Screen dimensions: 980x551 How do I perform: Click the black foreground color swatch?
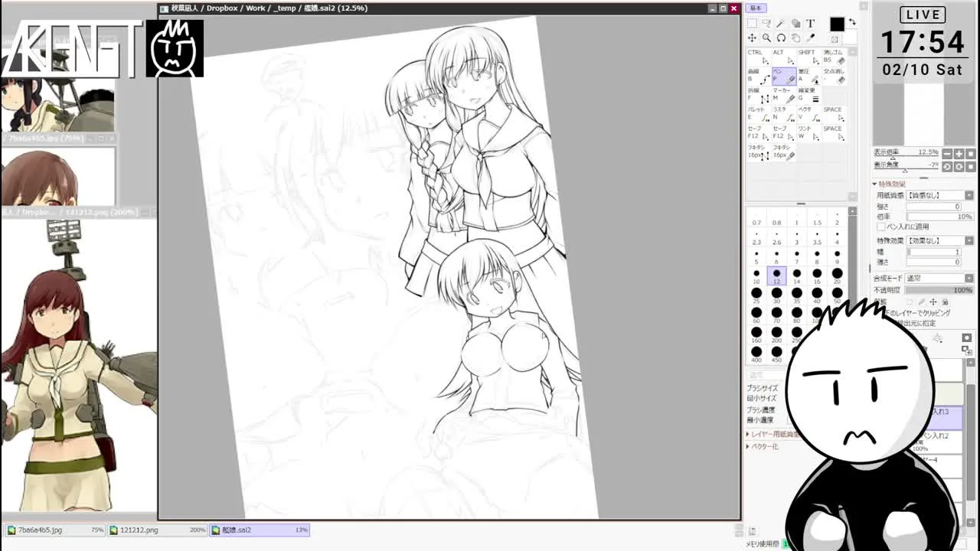pos(836,24)
